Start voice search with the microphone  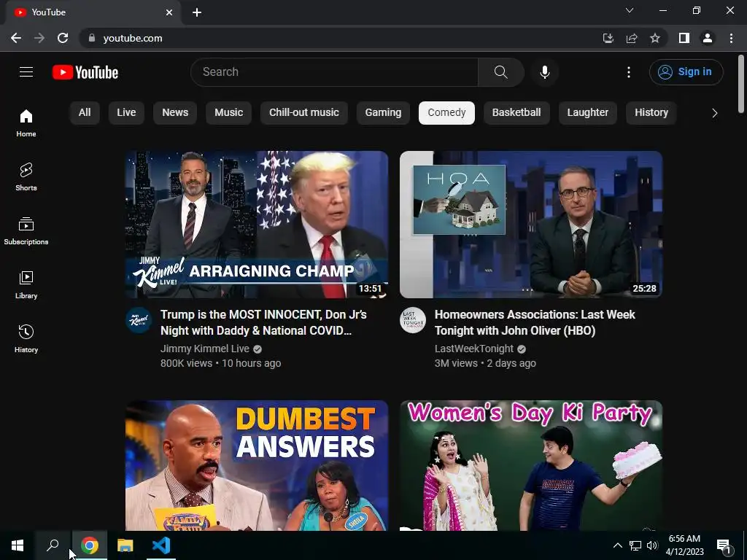point(544,72)
